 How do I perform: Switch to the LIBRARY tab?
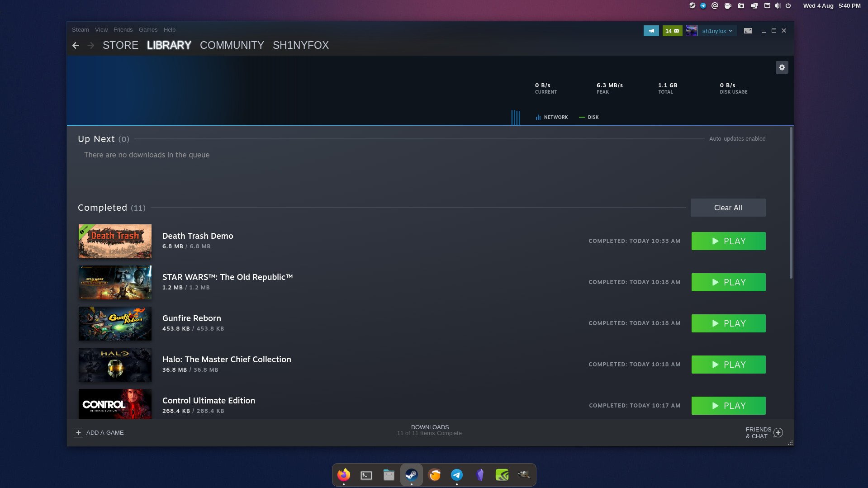pyautogui.click(x=169, y=45)
